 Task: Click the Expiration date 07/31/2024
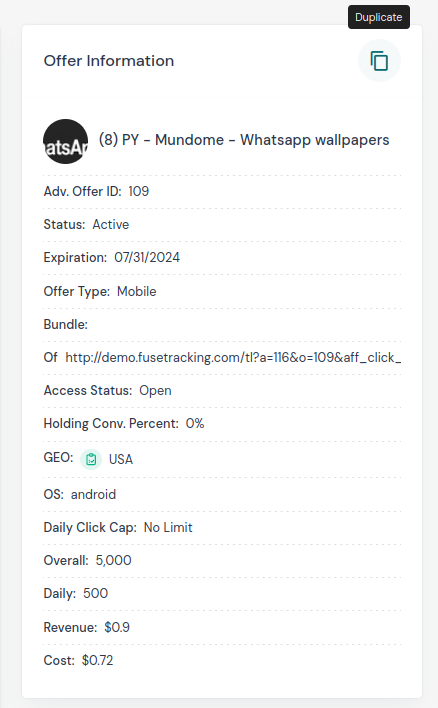click(147, 257)
